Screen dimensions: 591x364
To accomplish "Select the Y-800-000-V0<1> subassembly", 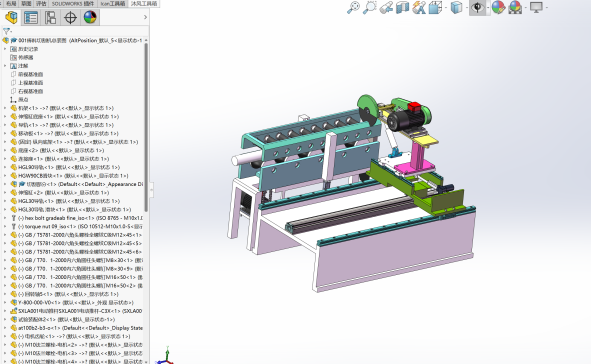I will pos(76,303).
